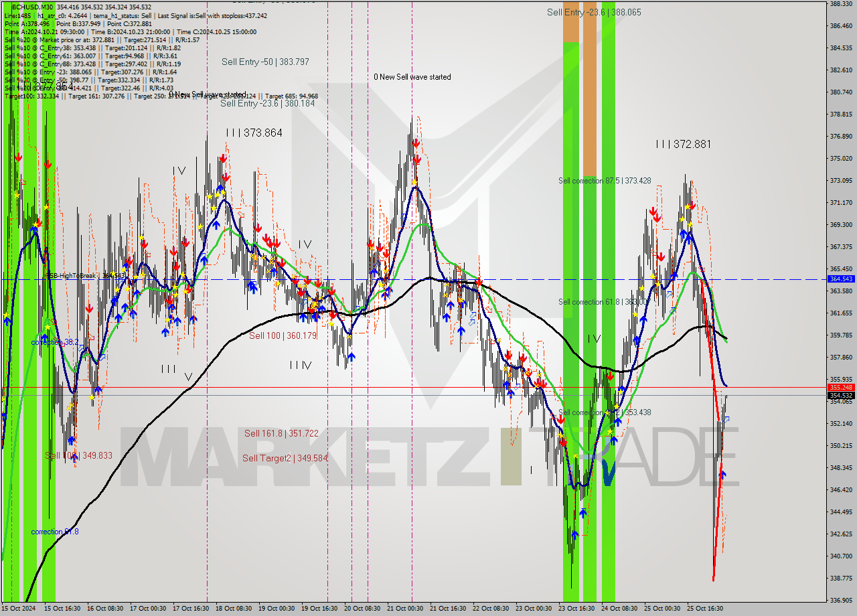The image size is (857, 616).
Task: Click the 'Sell 100 | 349.833' label
Action: tap(78, 455)
